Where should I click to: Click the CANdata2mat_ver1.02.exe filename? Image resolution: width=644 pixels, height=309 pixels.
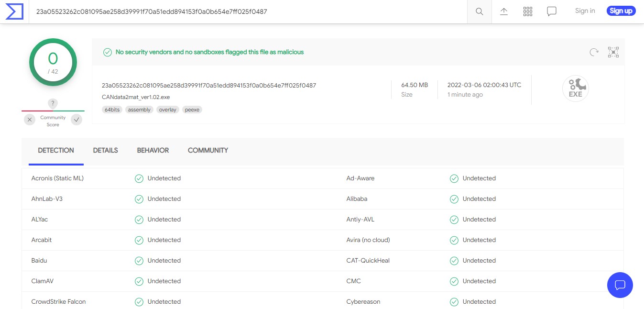(136, 97)
